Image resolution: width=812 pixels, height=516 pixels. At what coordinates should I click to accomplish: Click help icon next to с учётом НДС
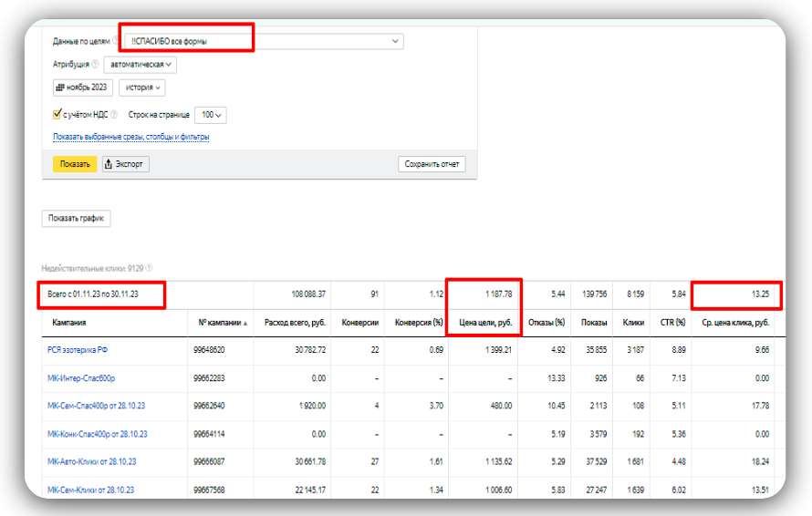coord(114,115)
